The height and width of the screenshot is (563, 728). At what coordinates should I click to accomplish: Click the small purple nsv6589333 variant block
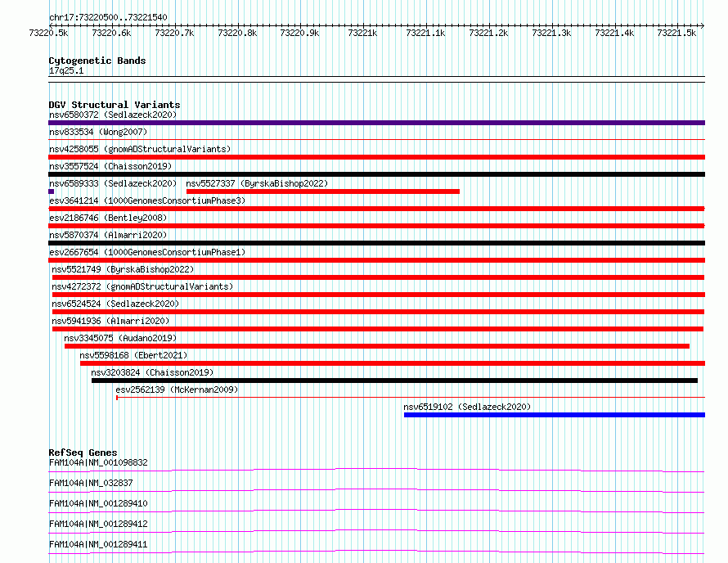click(x=51, y=191)
